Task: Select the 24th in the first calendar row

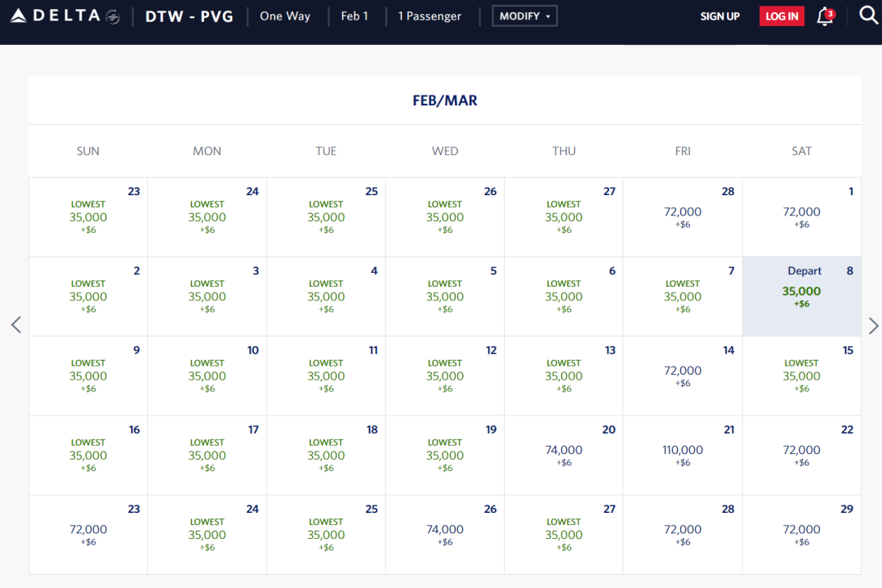Action: pos(207,217)
